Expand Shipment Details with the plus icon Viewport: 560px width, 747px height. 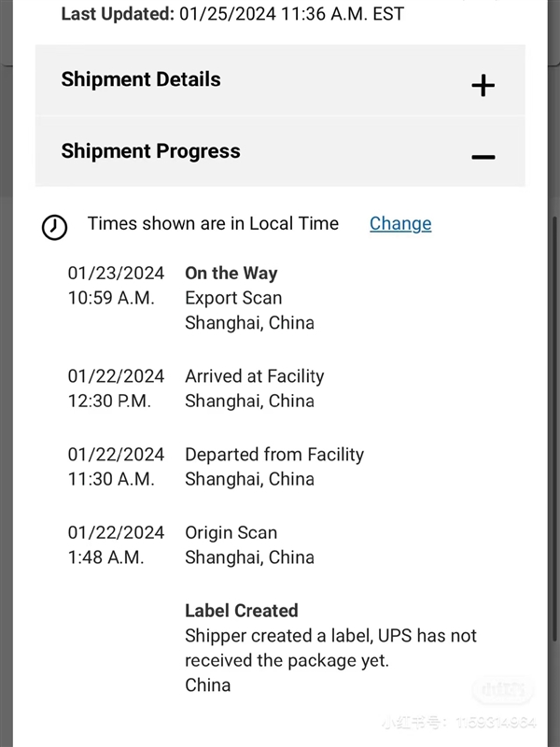[483, 86]
